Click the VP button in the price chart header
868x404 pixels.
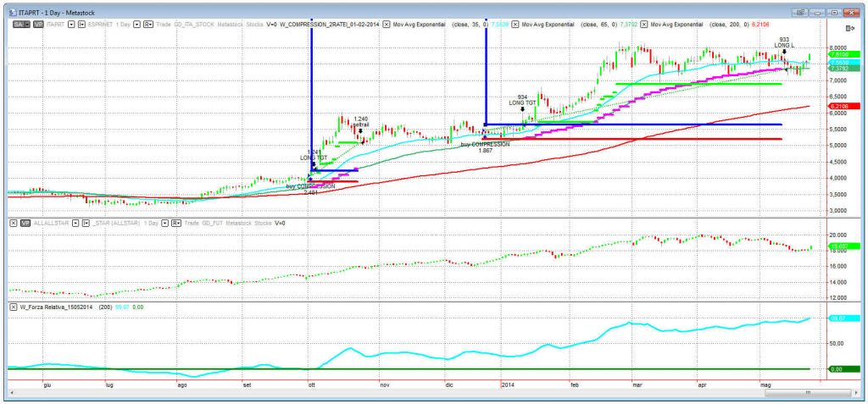36,25
